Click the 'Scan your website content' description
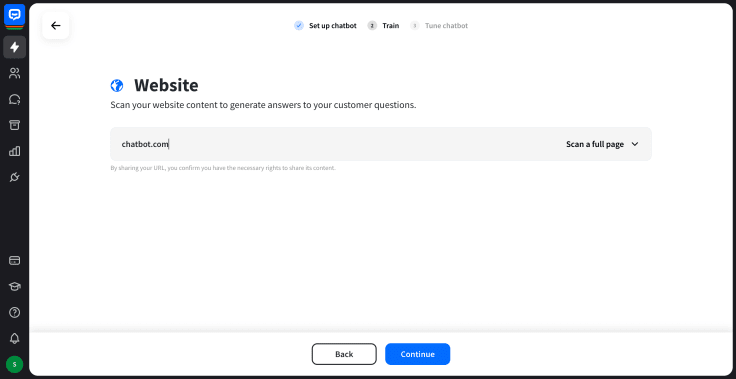The height and width of the screenshot is (379, 736). (263, 105)
